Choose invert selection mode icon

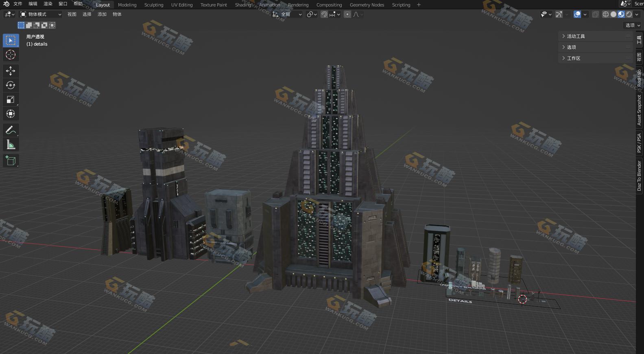point(44,25)
